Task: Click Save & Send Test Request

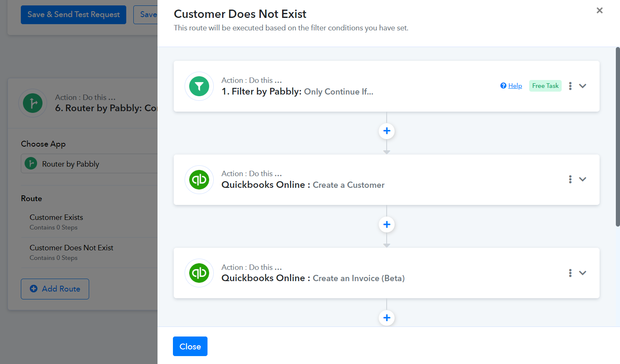Action: pyautogui.click(x=73, y=15)
